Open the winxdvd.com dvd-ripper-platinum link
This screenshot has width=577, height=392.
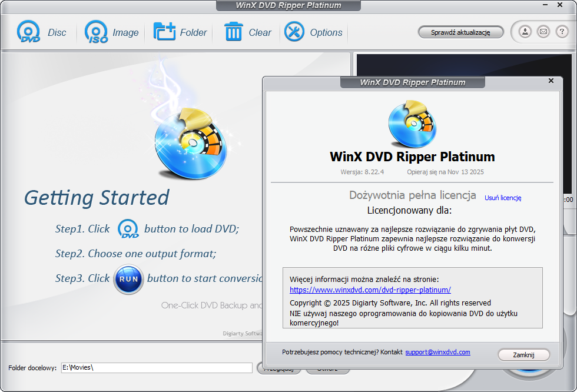click(370, 290)
